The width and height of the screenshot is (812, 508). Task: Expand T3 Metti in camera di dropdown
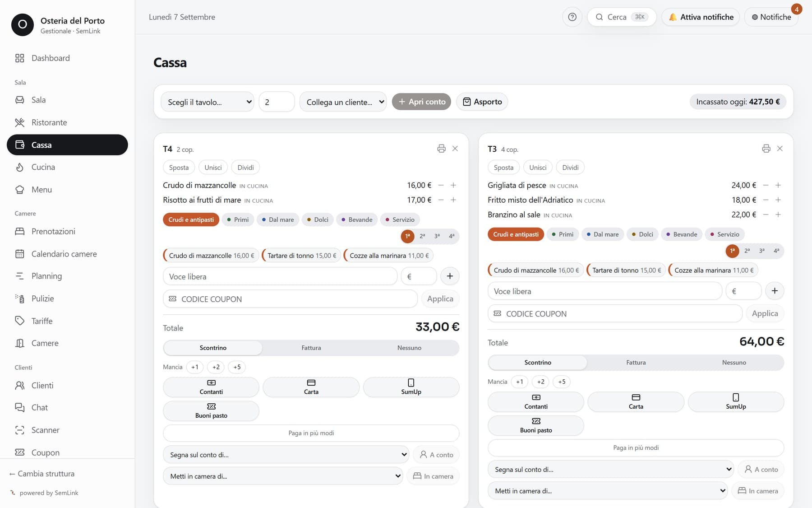608,491
